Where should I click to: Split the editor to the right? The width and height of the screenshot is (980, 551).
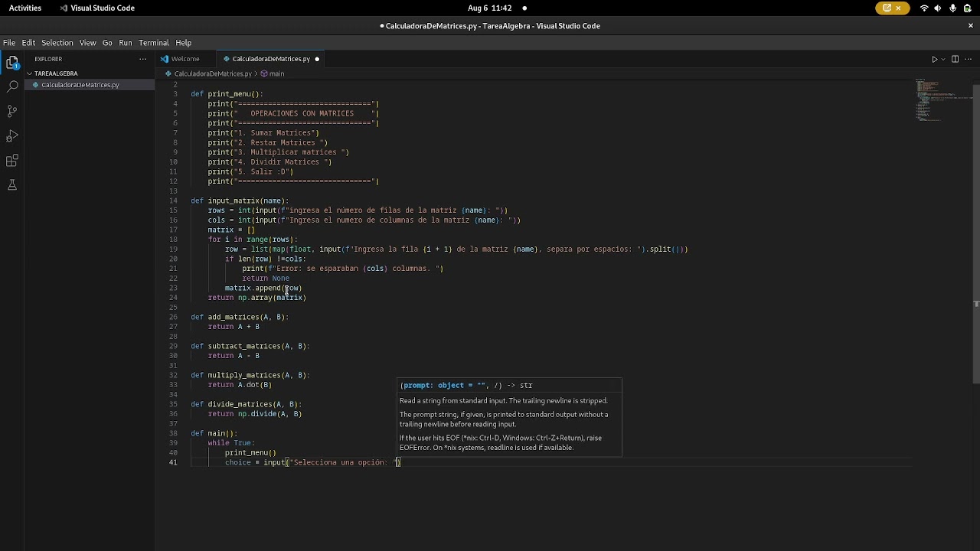click(x=955, y=59)
